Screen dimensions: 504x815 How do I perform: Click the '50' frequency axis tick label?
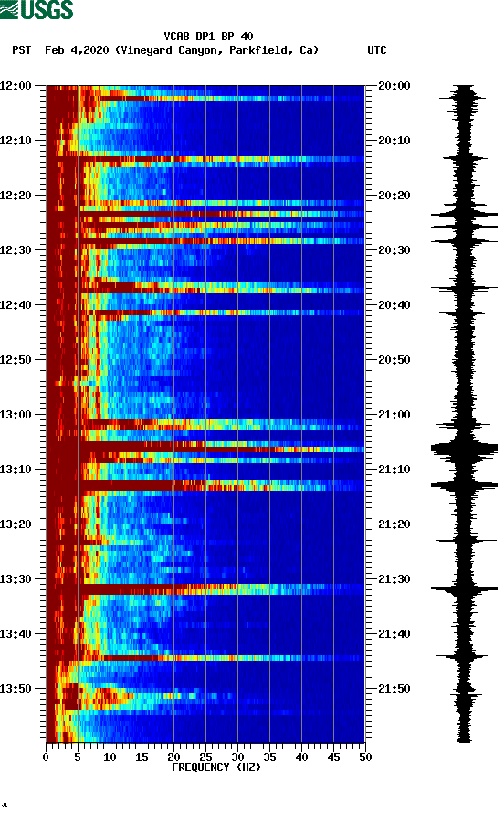click(x=365, y=757)
